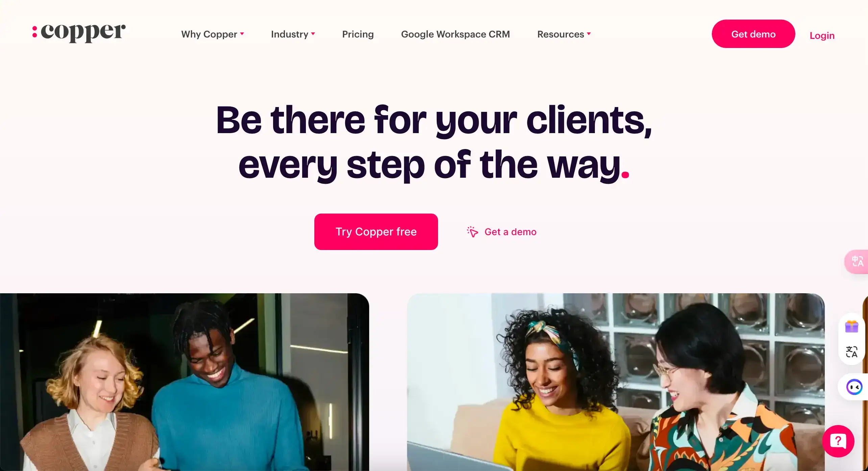Screen dimensions: 868x471
Task: Click the Try Copper free button
Action: 376,232
